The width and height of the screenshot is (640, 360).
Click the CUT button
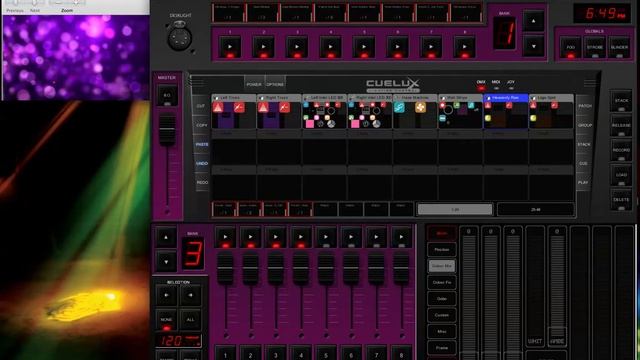point(201,106)
